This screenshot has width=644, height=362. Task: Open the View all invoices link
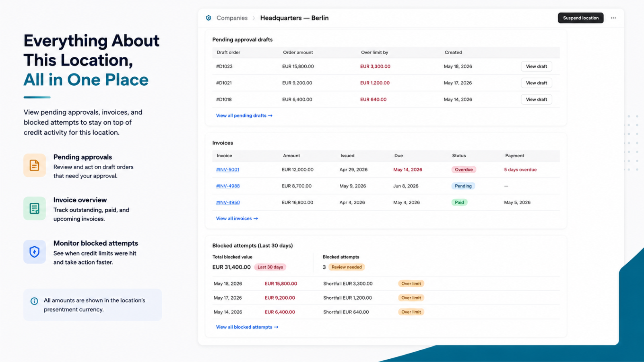237,218
